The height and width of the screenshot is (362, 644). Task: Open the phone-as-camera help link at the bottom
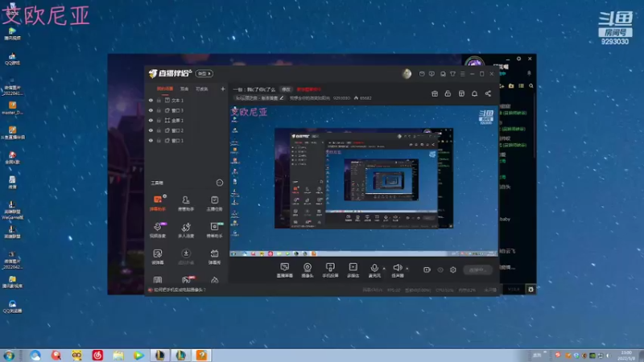click(x=180, y=290)
